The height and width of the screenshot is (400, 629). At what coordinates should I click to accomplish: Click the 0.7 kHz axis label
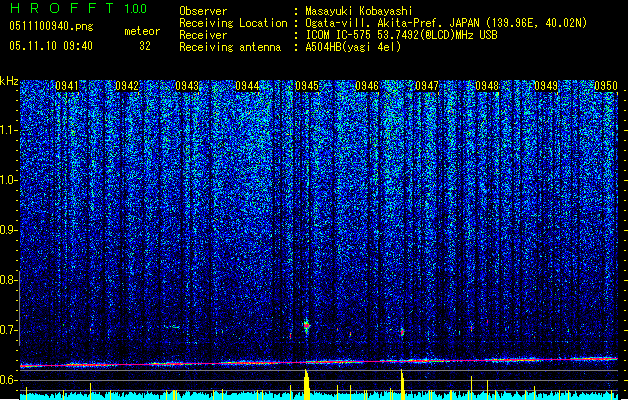(x=9, y=330)
